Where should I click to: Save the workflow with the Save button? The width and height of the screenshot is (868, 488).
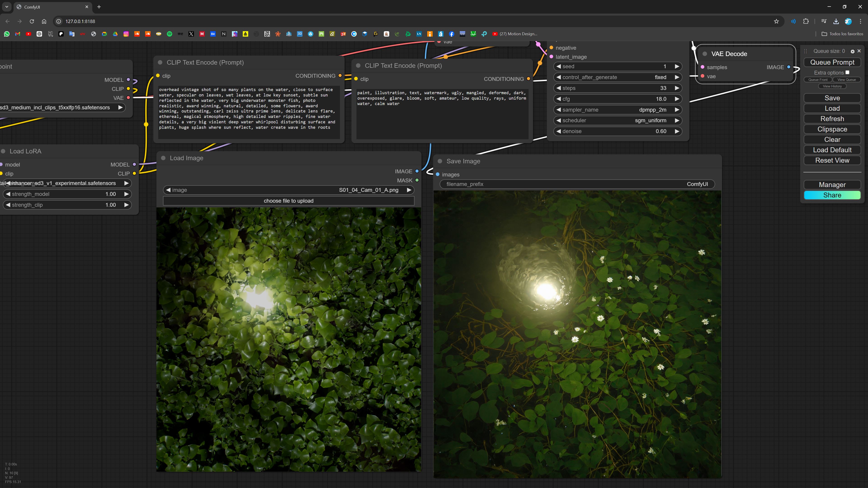point(832,98)
